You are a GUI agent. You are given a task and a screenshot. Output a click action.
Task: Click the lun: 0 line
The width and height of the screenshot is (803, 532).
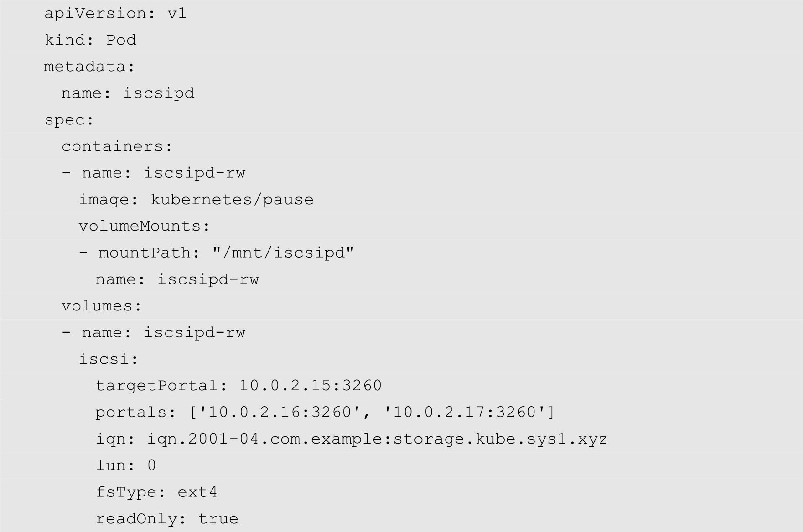[126, 465]
